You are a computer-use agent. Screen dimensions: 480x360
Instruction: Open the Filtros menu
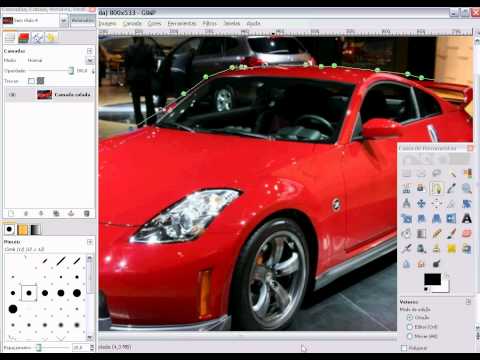click(210, 23)
